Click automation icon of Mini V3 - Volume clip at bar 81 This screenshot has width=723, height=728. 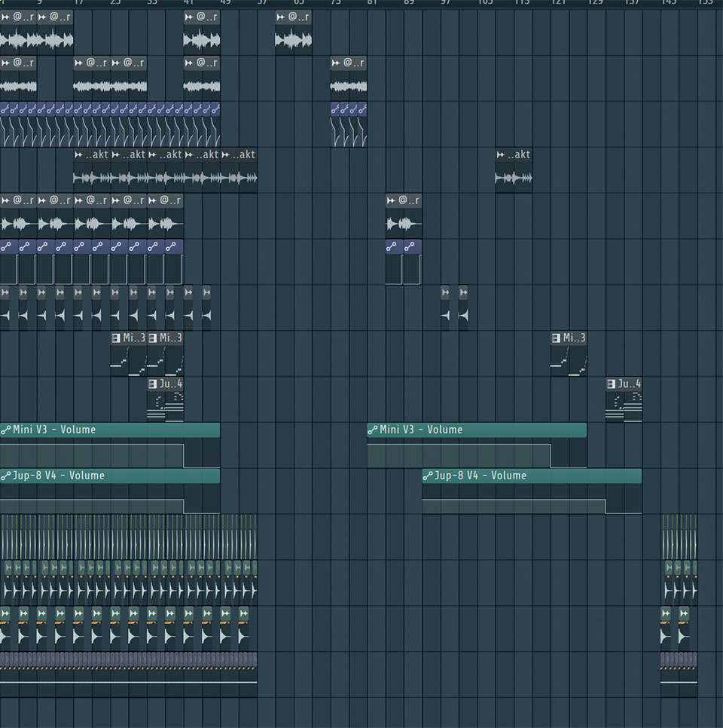click(x=373, y=430)
